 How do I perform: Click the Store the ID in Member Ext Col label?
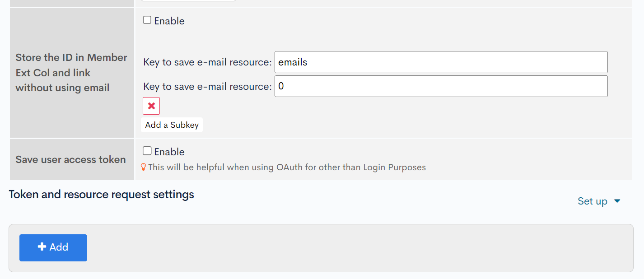point(71,73)
